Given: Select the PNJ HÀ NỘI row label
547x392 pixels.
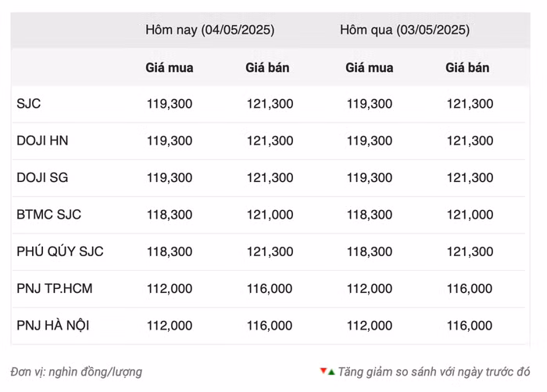Looking at the screenshot, I should coord(53,325).
